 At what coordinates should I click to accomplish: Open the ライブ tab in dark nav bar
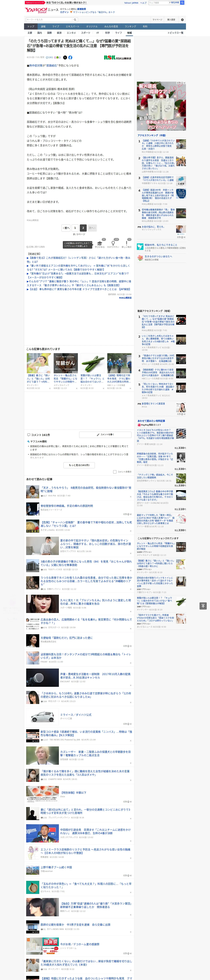(x=56, y=26)
